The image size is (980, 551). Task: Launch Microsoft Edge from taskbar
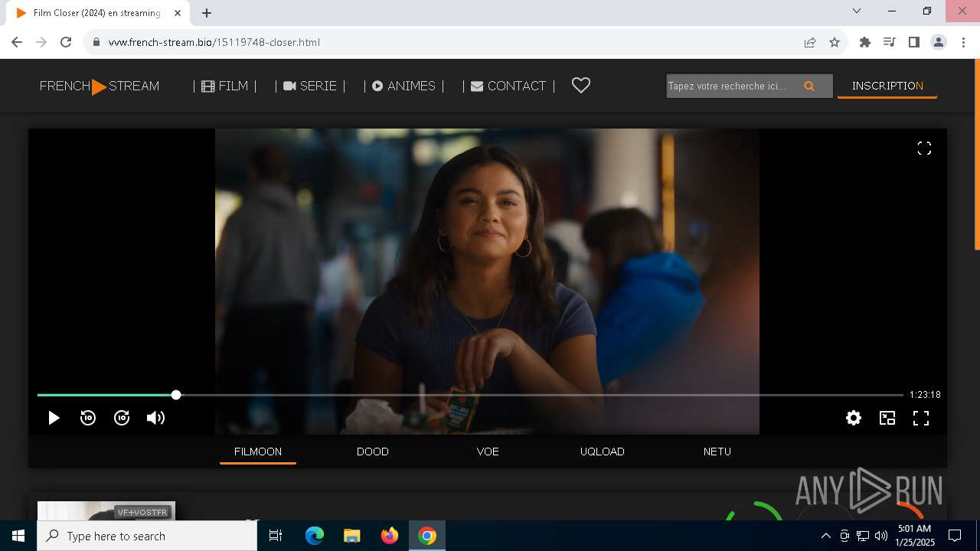click(x=315, y=536)
